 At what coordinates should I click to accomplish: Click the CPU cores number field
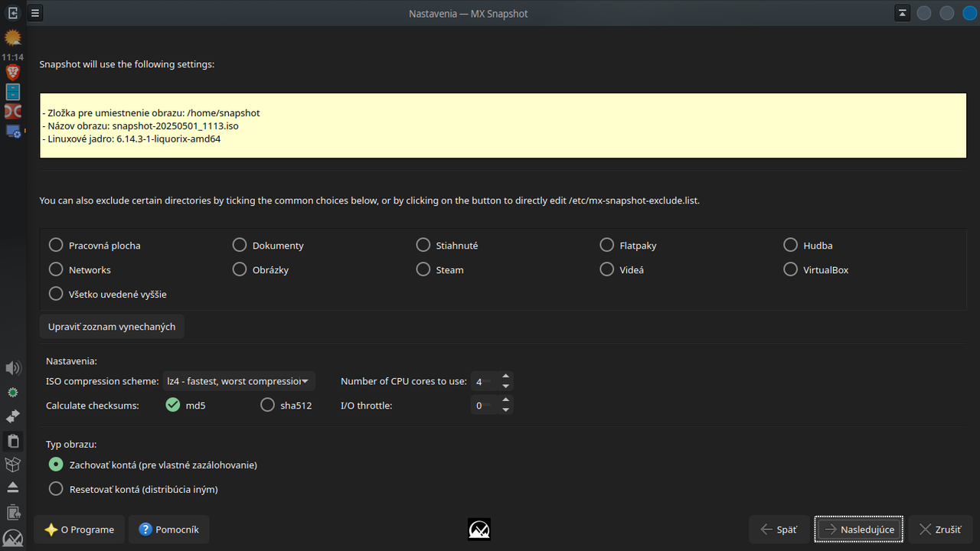coord(484,381)
